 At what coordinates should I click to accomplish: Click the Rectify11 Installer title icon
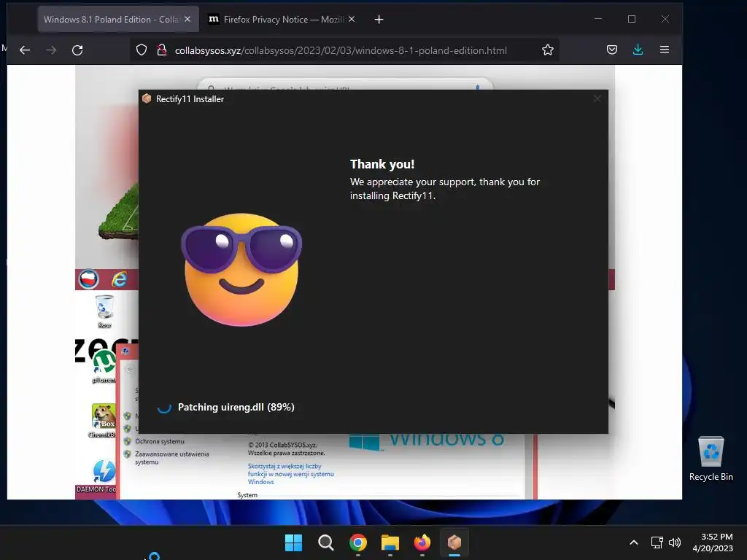(x=147, y=98)
